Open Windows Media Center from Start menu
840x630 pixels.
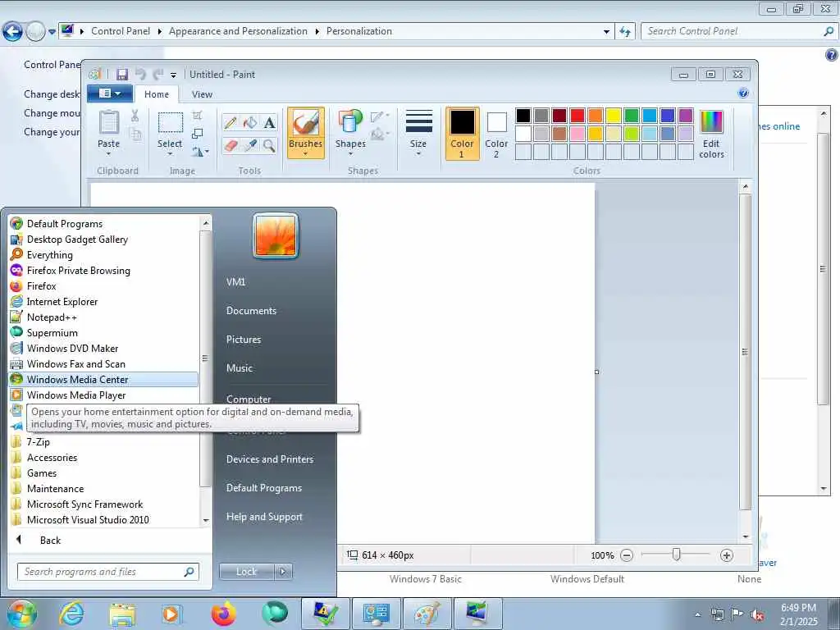[x=103, y=379]
